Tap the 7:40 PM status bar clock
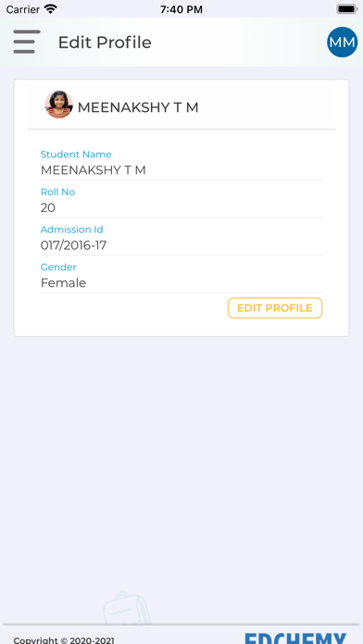The image size is (363, 644). (181, 9)
